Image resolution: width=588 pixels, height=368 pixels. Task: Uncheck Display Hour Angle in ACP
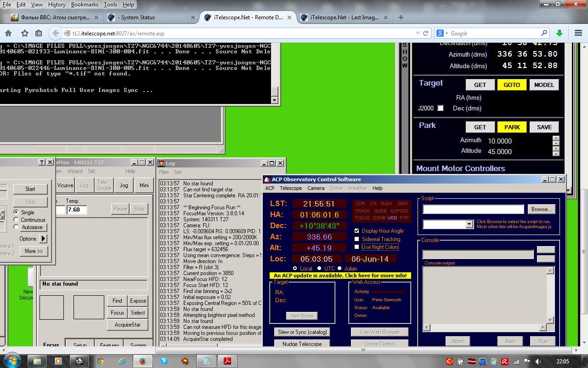[x=357, y=231]
